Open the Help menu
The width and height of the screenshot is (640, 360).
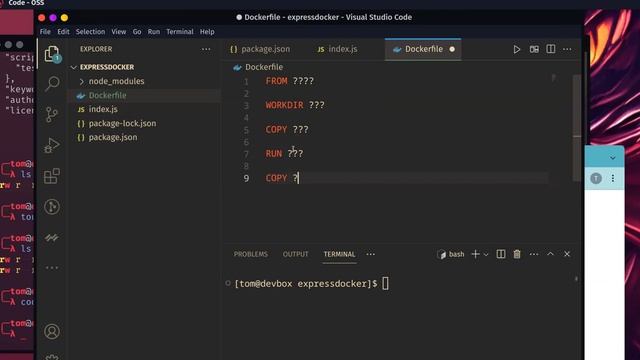pyautogui.click(x=207, y=32)
